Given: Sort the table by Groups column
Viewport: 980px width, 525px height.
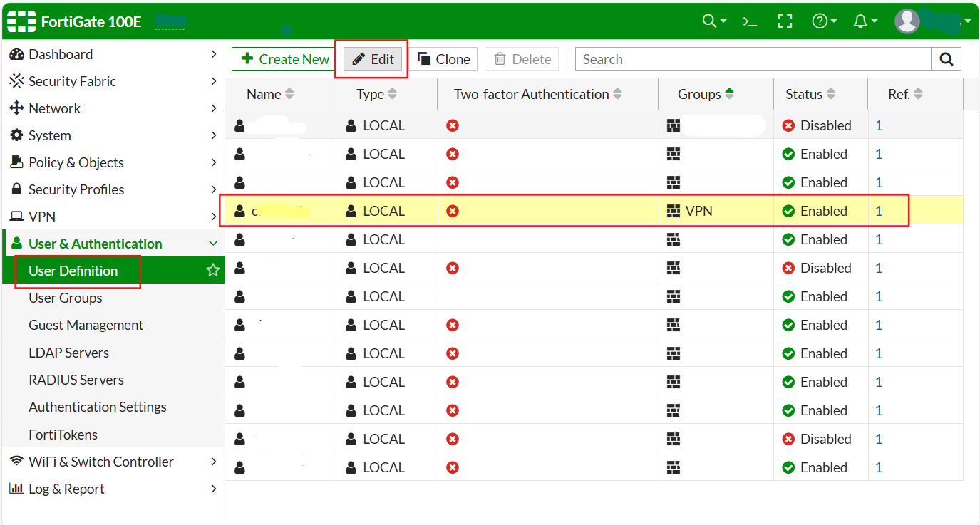Looking at the screenshot, I should 729,94.
